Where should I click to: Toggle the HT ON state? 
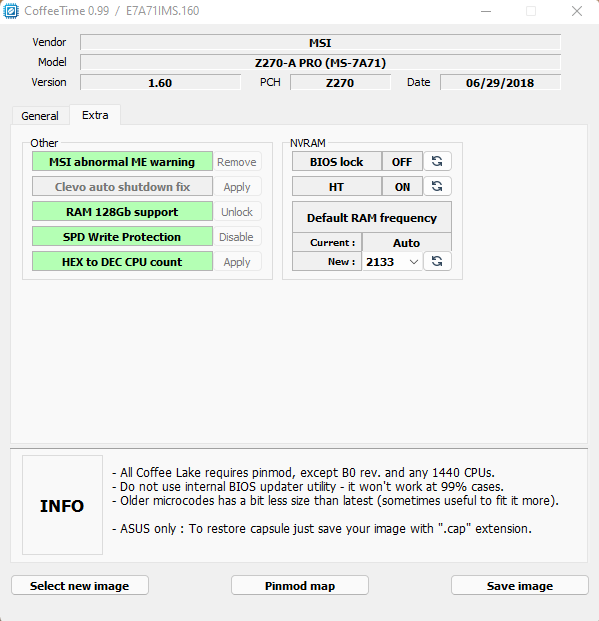point(402,187)
